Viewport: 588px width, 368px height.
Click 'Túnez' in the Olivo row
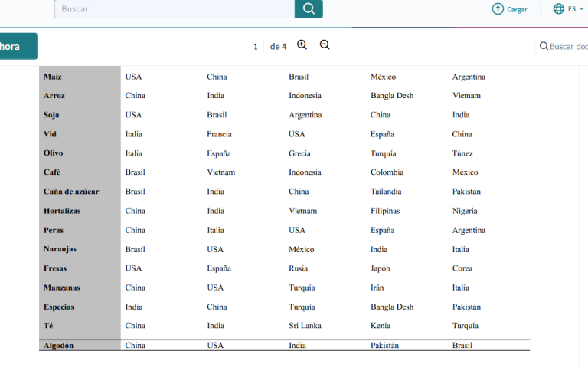[462, 153]
